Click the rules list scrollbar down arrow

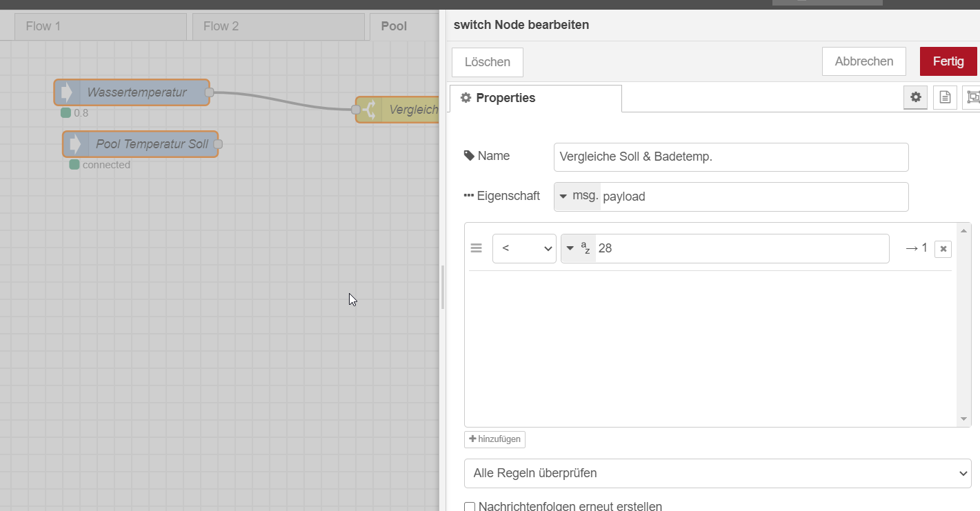(x=964, y=419)
